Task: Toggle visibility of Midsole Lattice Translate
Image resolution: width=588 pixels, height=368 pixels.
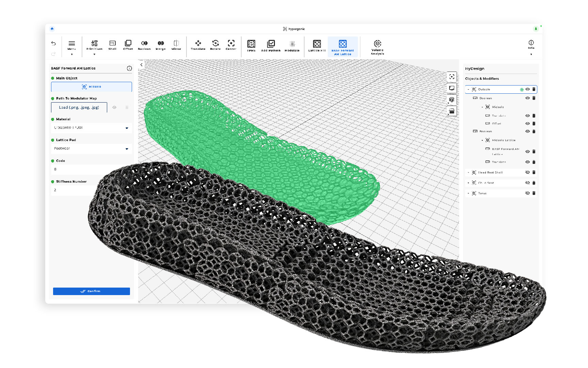Action: click(x=528, y=162)
